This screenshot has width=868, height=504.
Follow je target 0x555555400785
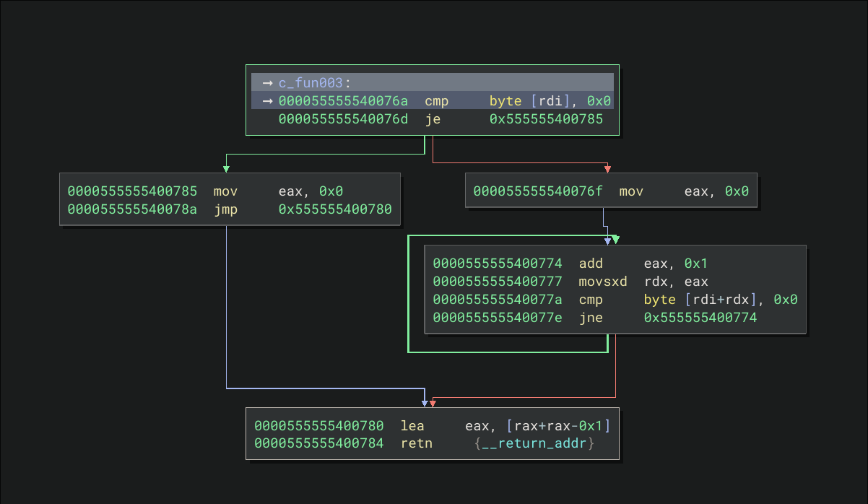click(x=545, y=119)
